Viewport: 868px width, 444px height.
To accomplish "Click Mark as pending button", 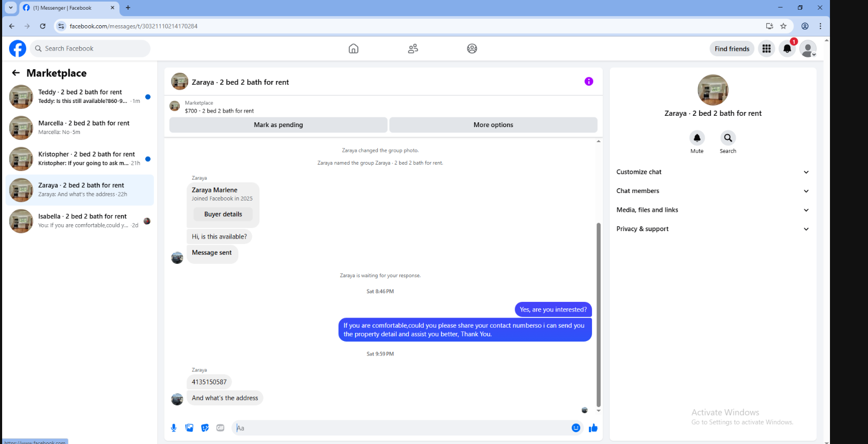I will click(x=278, y=125).
